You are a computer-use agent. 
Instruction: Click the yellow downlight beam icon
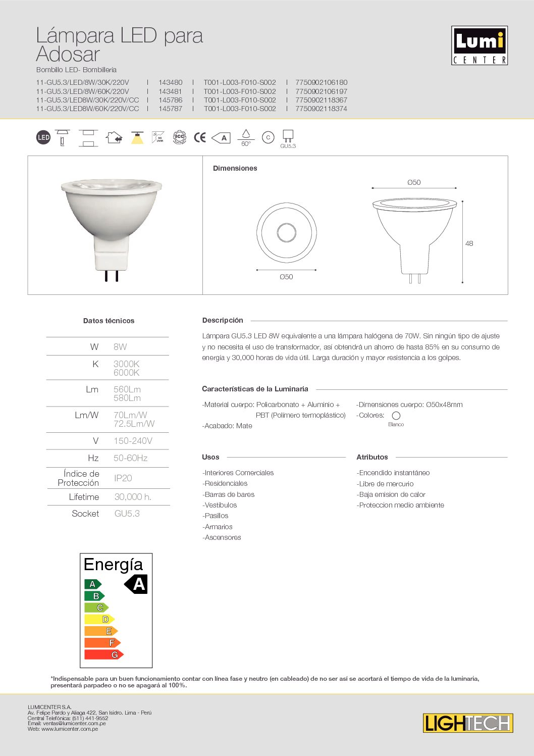click(137, 137)
